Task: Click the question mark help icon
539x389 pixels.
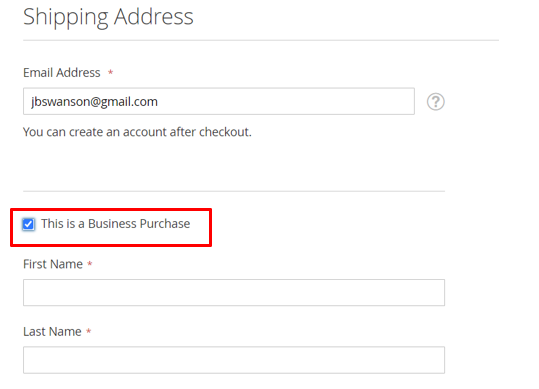Action: [436, 102]
